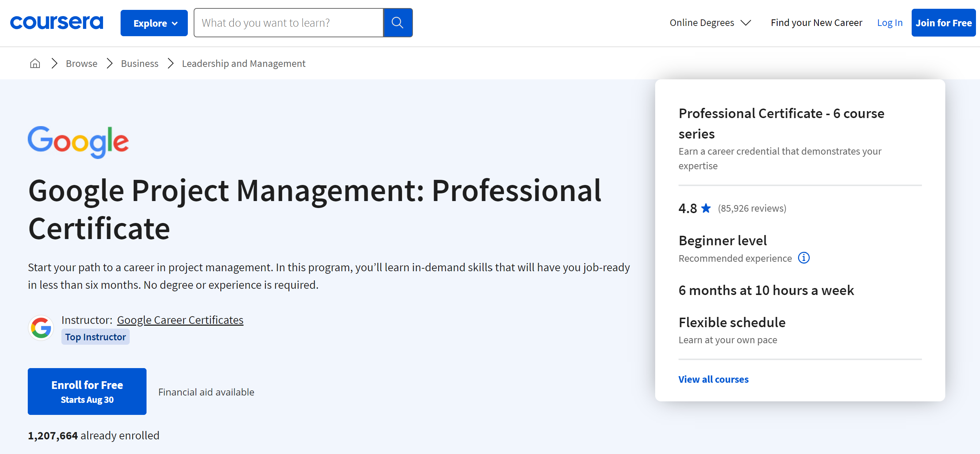Click the blue rating star
980x454 pixels.
point(706,208)
